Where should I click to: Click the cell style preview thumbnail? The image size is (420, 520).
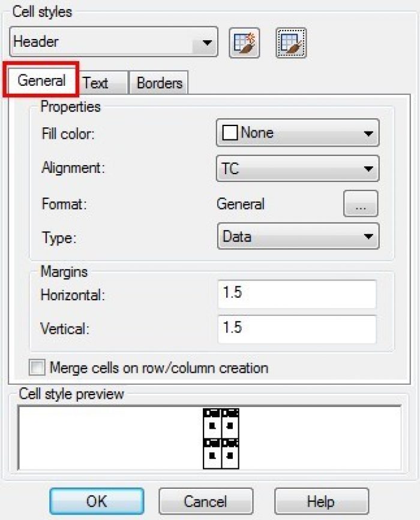221,438
